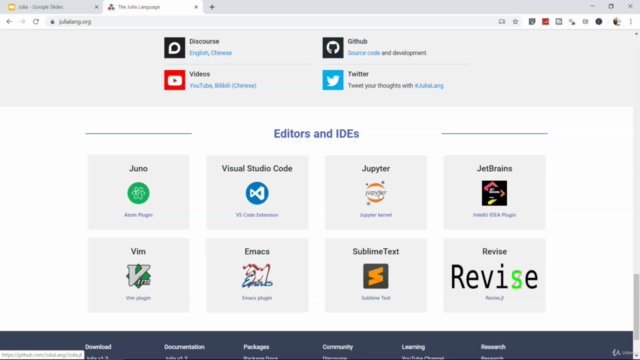Click the Emacs logo icon
The height and width of the screenshot is (360, 640).
pos(257,276)
